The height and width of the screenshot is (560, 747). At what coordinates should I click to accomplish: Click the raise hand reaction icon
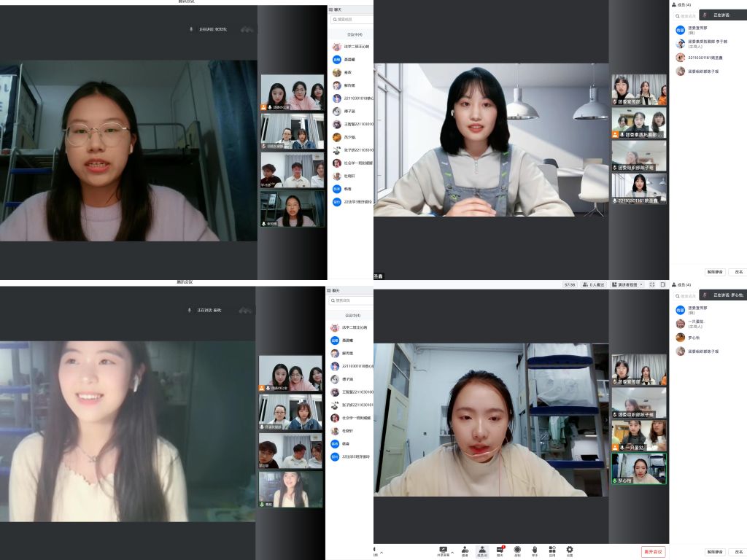click(x=535, y=551)
